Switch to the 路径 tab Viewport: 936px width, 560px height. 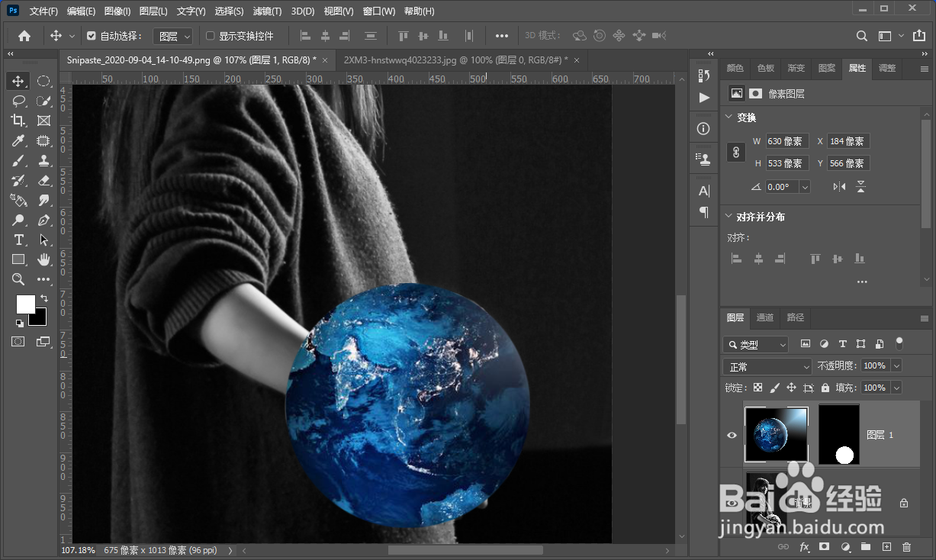click(796, 317)
